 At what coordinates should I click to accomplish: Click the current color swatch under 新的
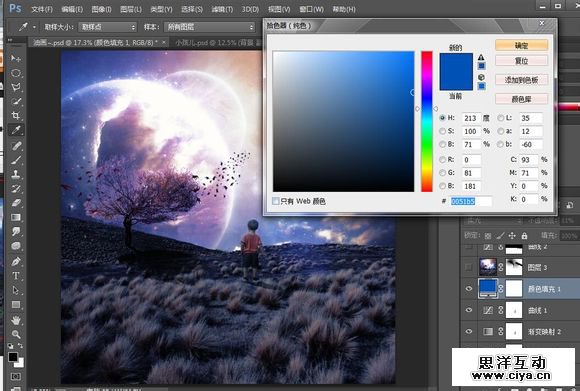tap(456, 81)
